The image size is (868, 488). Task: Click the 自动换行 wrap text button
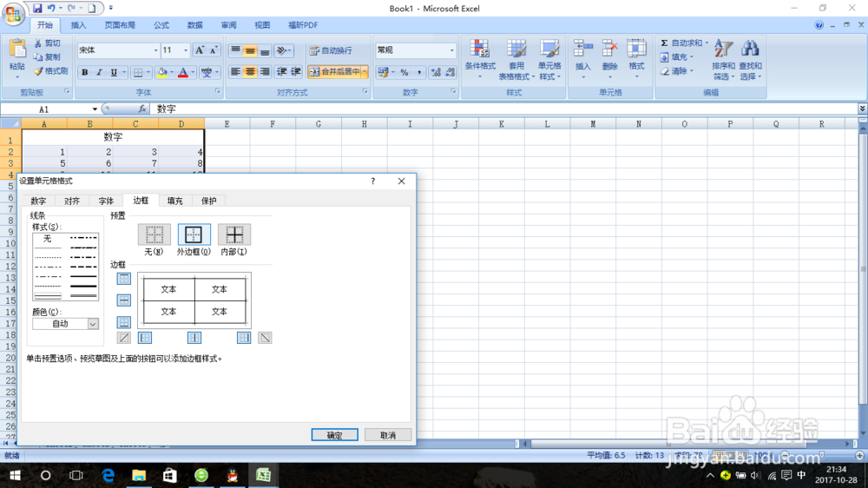(x=331, y=50)
